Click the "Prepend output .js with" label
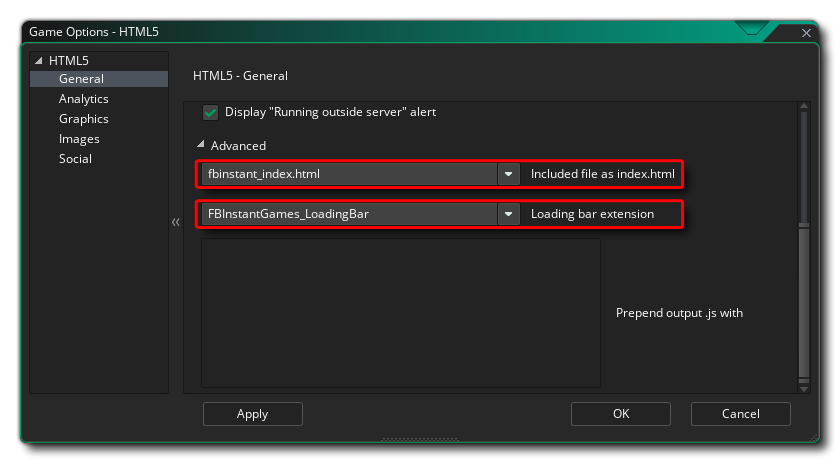The width and height of the screenshot is (840, 463). click(679, 313)
